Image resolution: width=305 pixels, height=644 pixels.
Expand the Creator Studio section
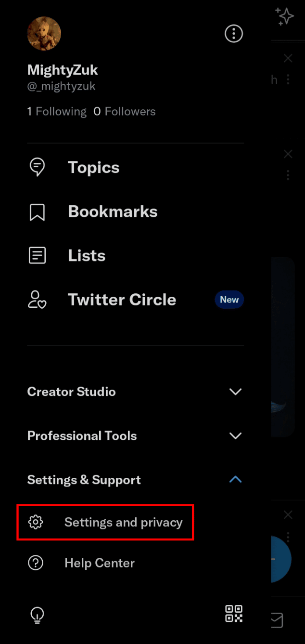click(135, 392)
